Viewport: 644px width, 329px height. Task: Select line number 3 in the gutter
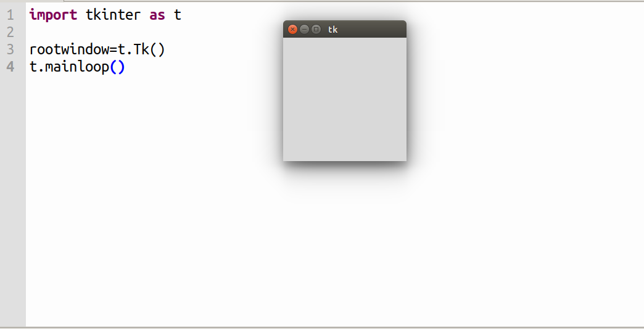10,50
